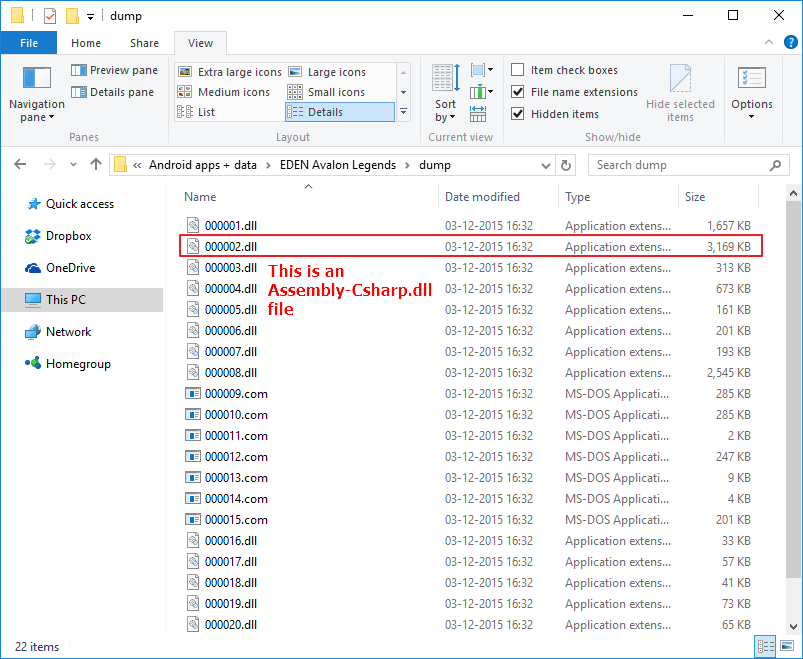The image size is (803, 659).
Task: Click Size all columns to fit icon
Action: (x=478, y=114)
